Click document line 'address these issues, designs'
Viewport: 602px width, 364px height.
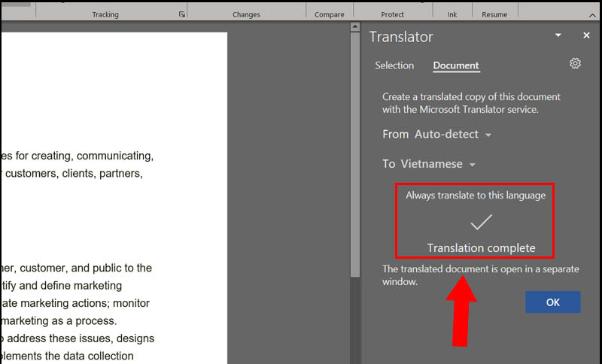pyautogui.click(x=81, y=338)
